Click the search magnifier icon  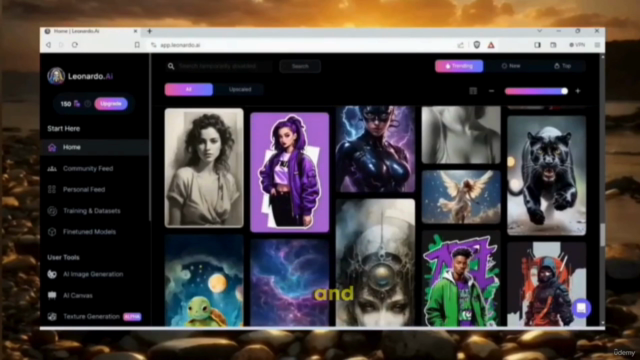[171, 66]
